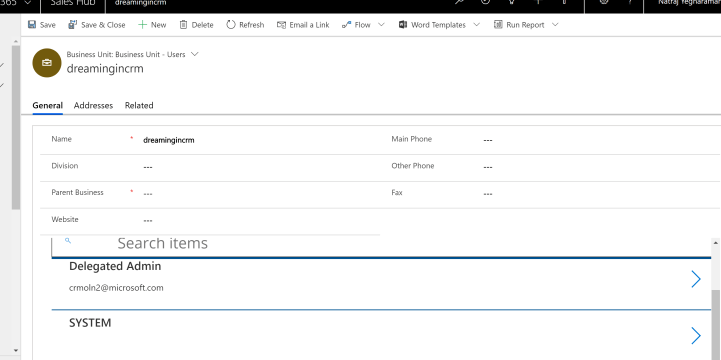
Task: Click the left sidebar scroll down arrow
Action: (16, 350)
